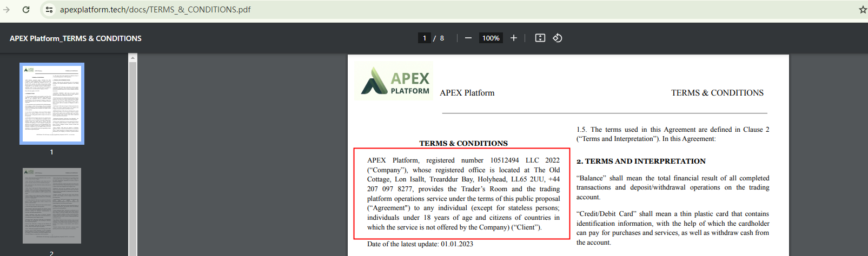Screen dimensions: 868x256
Task: Click the page label '1' under first thumbnail
Action: (x=52, y=152)
